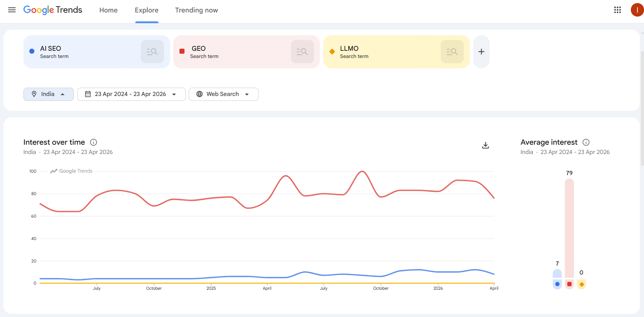The image size is (644, 317).
Task: Open the Trending now section
Action: [x=196, y=10]
